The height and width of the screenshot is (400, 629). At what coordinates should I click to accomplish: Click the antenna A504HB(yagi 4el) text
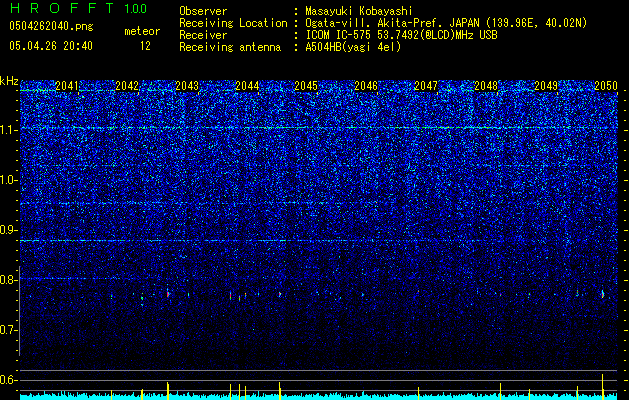click(353, 47)
